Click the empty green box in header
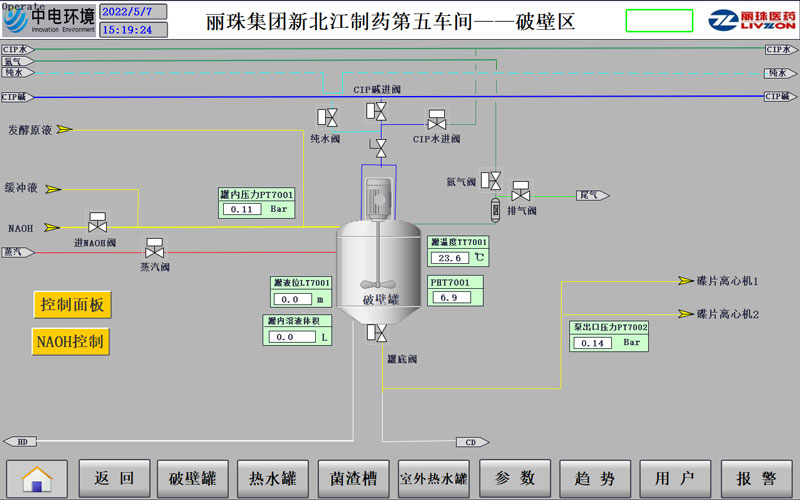800x500 pixels. tap(659, 21)
